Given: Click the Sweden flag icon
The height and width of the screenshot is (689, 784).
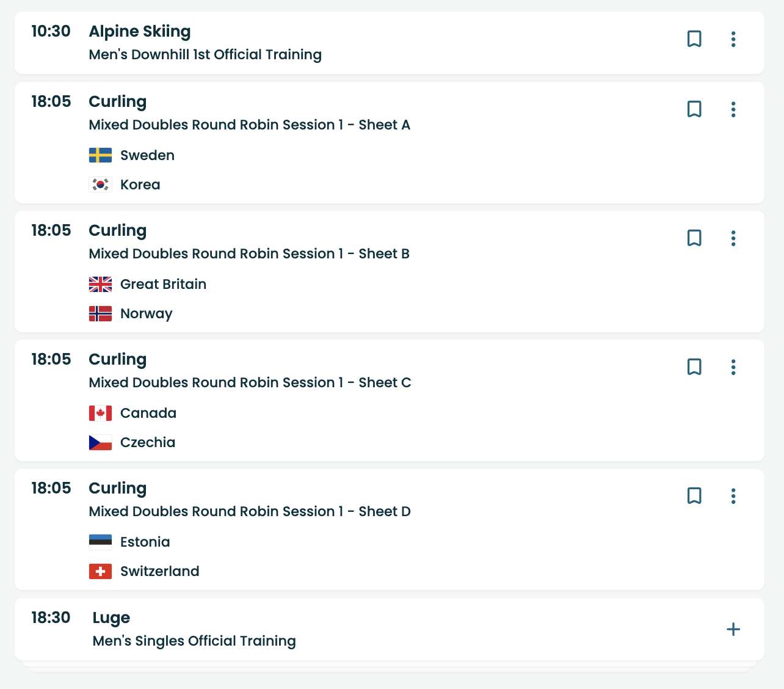Looking at the screenshot, I should point(100,155).
